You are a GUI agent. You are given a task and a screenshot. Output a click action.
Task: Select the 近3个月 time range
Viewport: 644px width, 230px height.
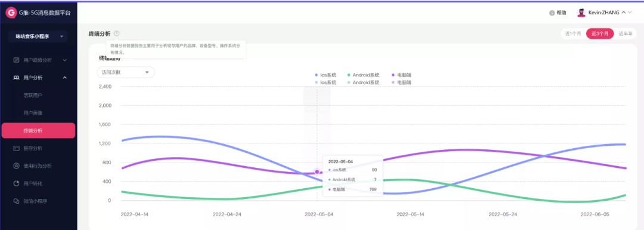coord(600,33)
